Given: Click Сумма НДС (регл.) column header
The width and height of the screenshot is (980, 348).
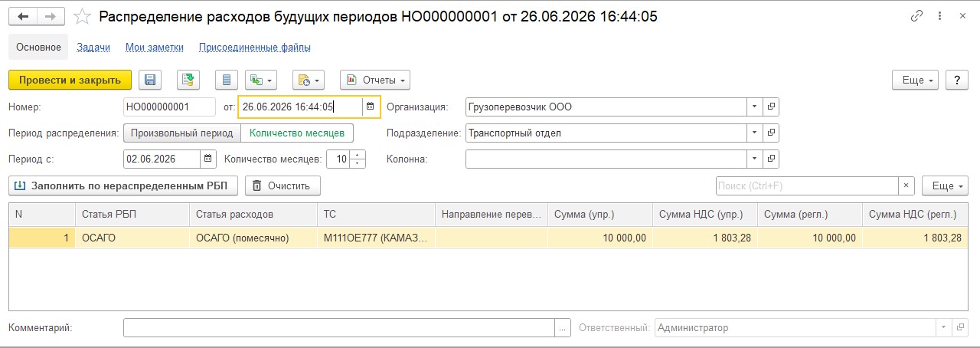Looking at the screenshot, I should tap(916, 215).
